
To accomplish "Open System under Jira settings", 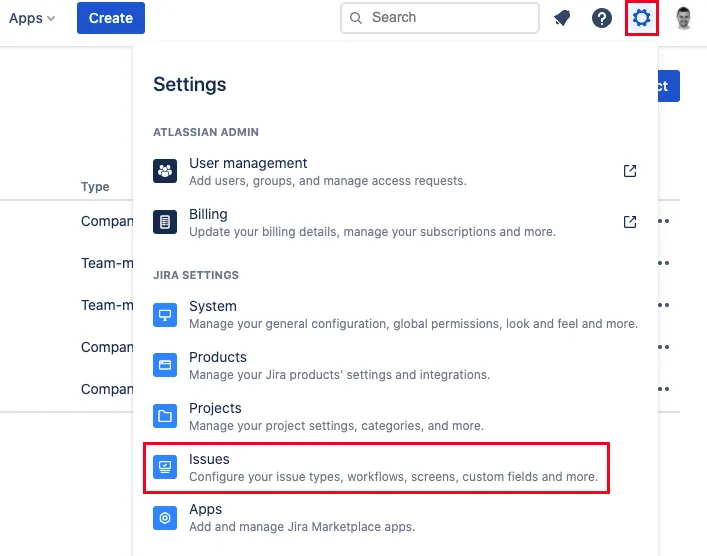I will [395, 314].
